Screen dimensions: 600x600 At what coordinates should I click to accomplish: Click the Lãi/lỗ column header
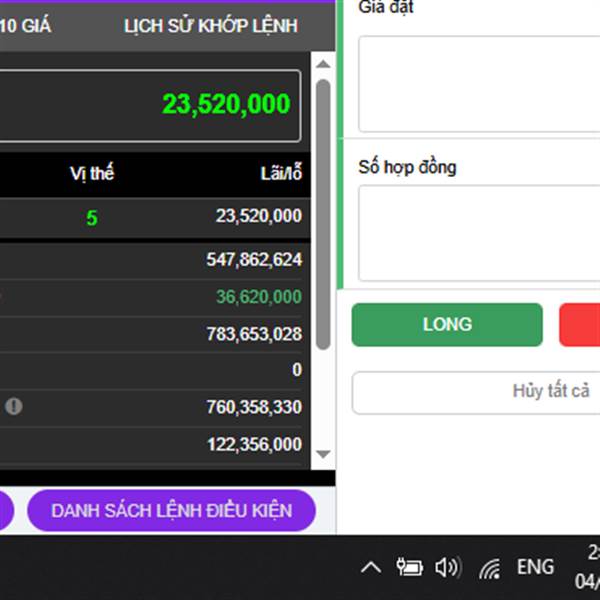click(x=281, y=173)
